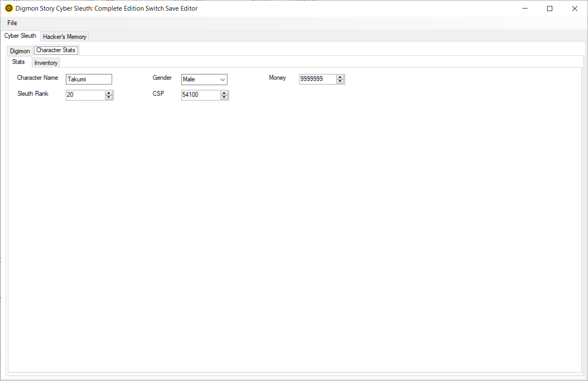The width and height of the screenshot is (588, 381).
Task: Click the Money label
Action: tap(277, 78)
